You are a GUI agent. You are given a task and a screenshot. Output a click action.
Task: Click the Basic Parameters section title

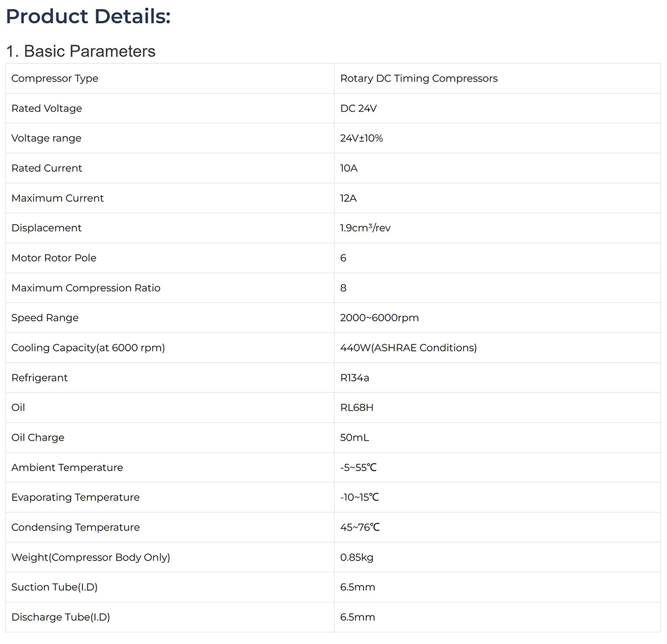[x=81, y=51]
